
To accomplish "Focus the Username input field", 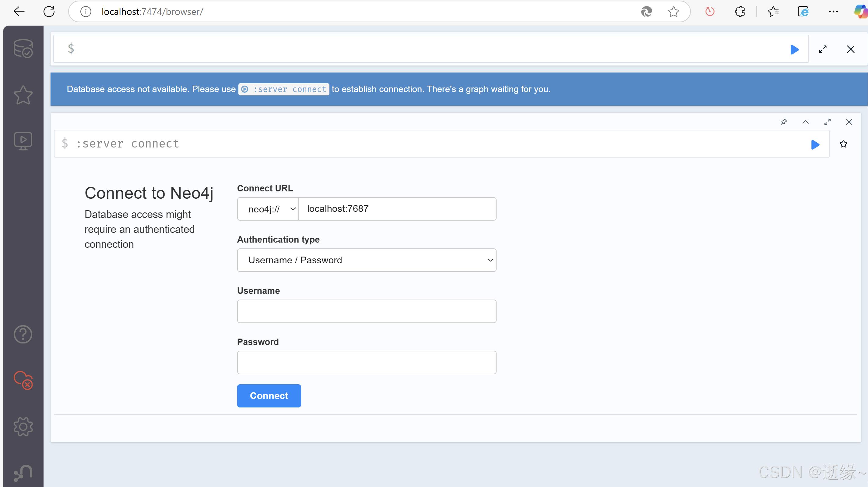I will pyautogui.click(x=367, y=311).
